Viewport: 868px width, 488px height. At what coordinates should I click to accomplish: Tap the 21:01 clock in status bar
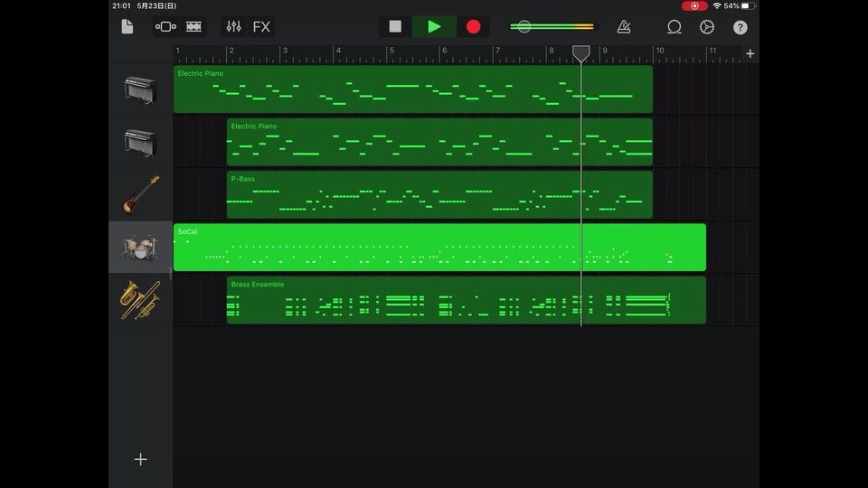tap(121, 6)
